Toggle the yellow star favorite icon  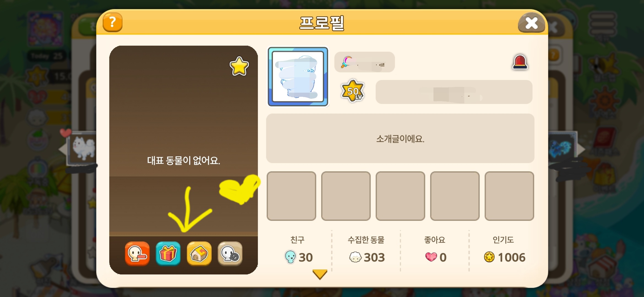(x=239, y=66)
